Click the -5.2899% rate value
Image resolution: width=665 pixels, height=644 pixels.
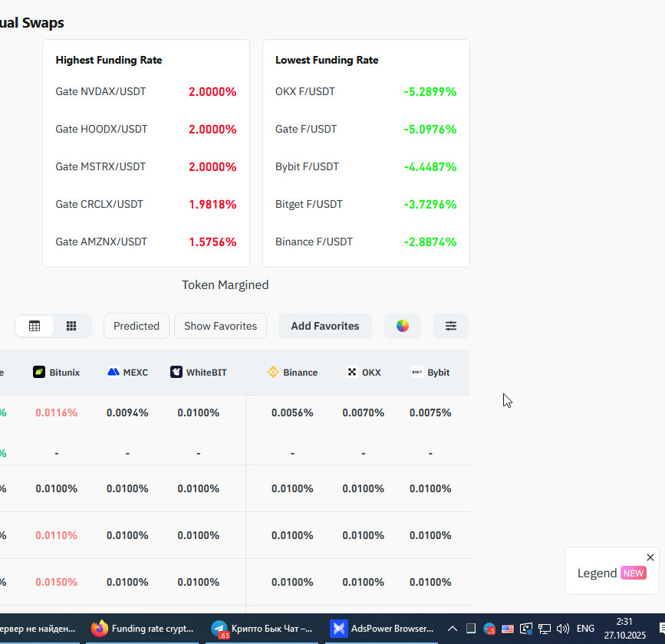(x=430, y=91)
